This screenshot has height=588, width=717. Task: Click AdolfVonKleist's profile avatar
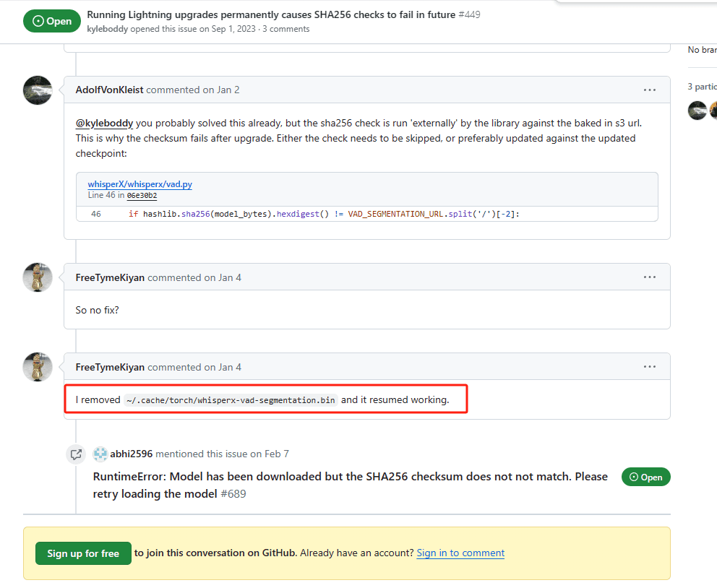click(38, 90)
